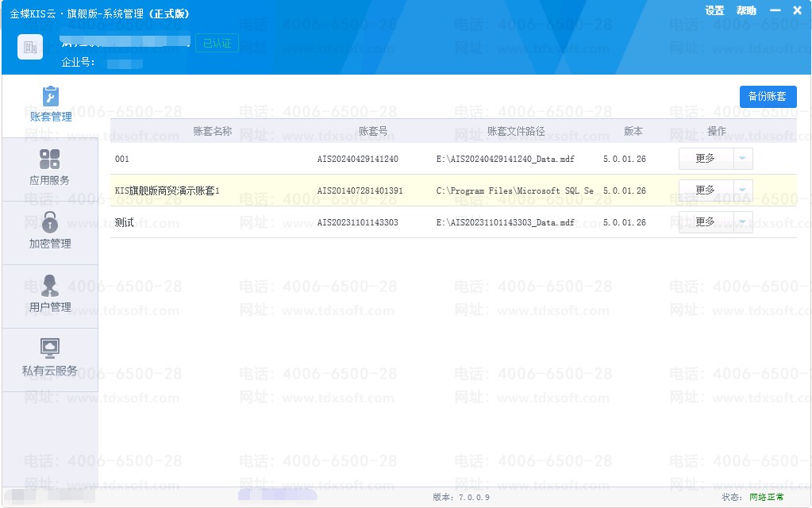Expand dropdown arrow for KIS旗舰版商贸演示账套1 row
Screen dimensions: 812x508
[742, 190]
